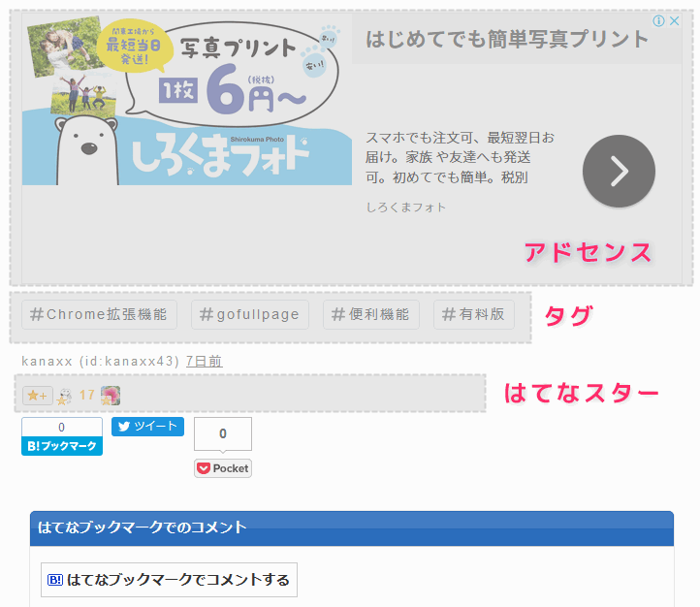Click the author name kanaxx (id:kanaxx43)
The image size is (700, 607).
[101, 361]
